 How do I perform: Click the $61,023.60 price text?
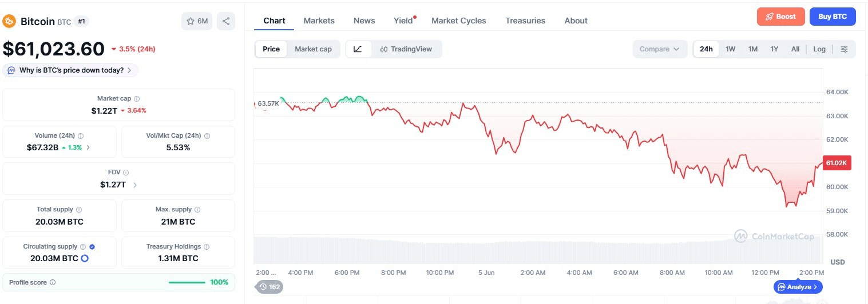click(x=54, y=49)
